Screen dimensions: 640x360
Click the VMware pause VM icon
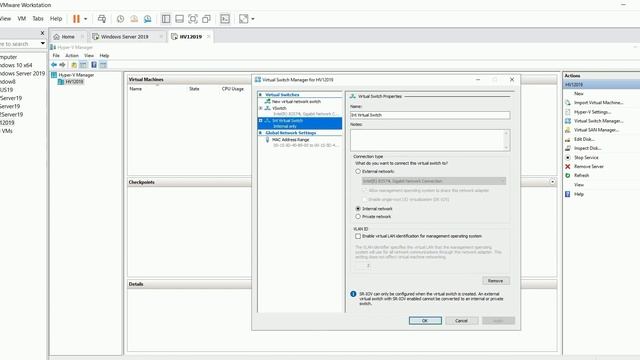pyautogui.click(x=76, y=19)
